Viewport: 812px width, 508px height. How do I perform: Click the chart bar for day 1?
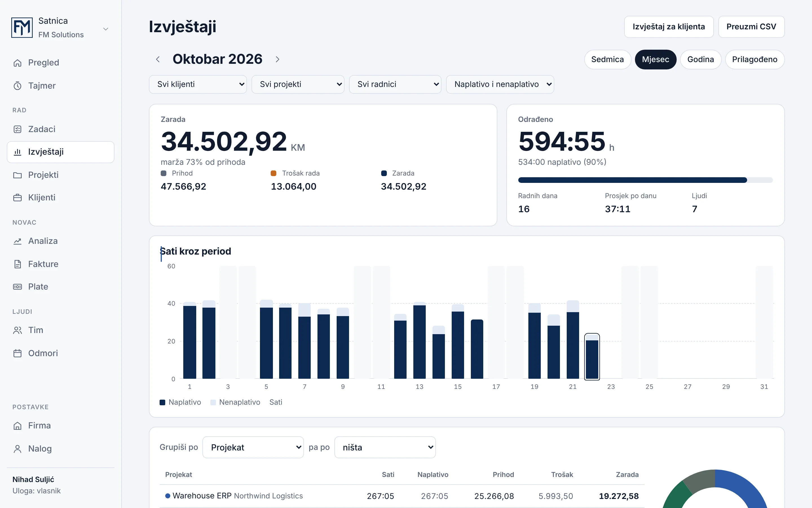click(x=189, y=340)
